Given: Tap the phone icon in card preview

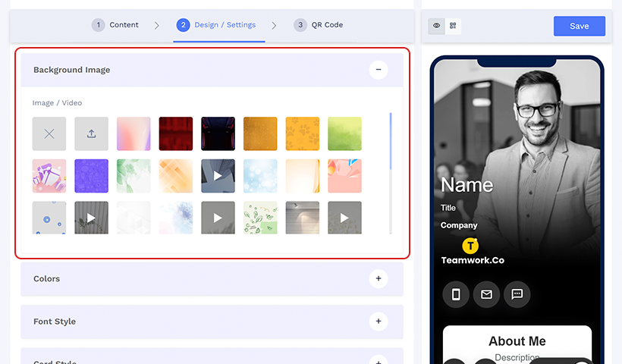Looking at the screenshot, I should (x=456, y=294).
